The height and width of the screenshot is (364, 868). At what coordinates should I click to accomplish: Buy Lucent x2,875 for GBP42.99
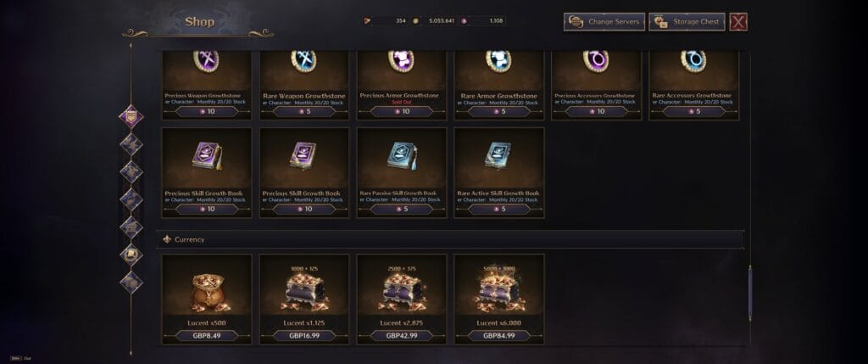401,336
